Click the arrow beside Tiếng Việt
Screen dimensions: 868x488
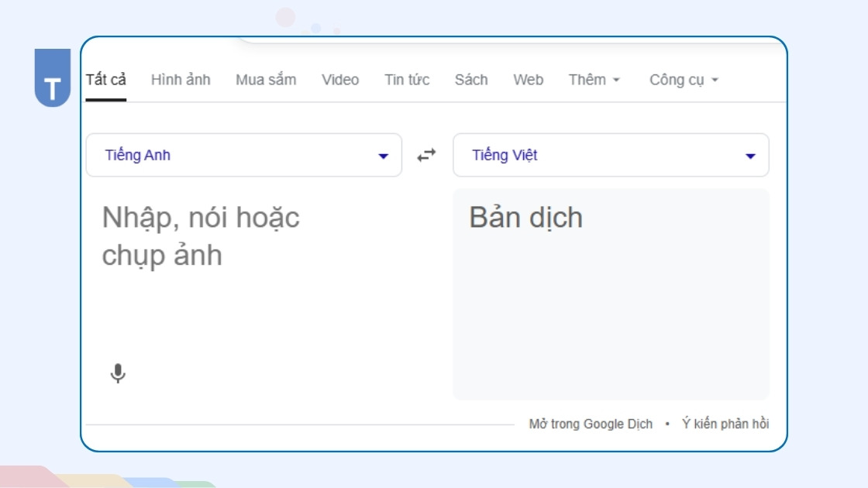750,156
